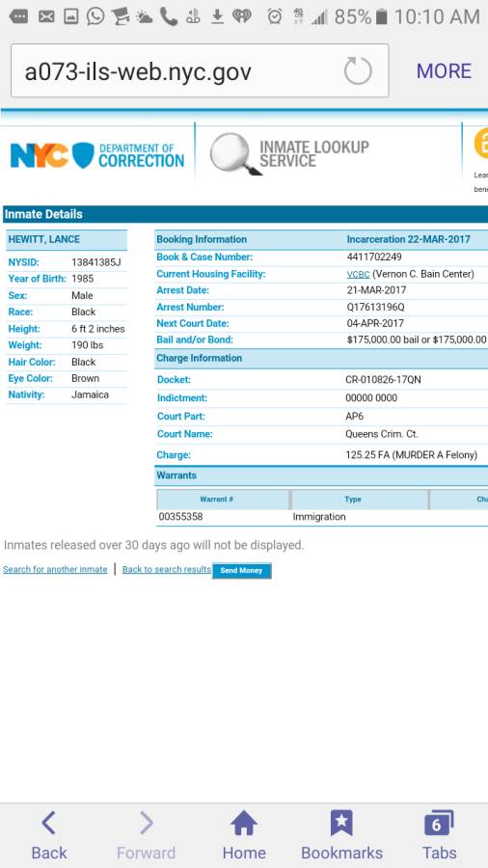Open the MORE browser menu
This screenshot has width=488, height=868.
tap(444, 70)
